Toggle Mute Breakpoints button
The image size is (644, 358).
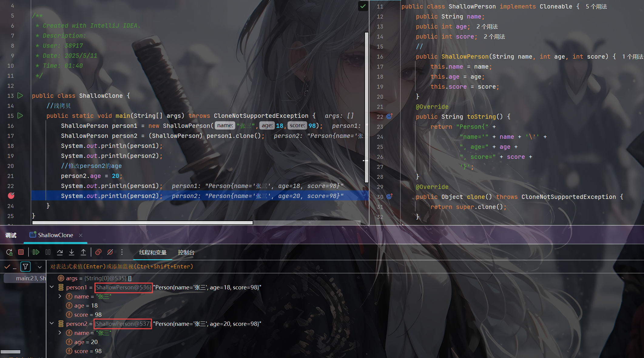[x=110, y=252]
